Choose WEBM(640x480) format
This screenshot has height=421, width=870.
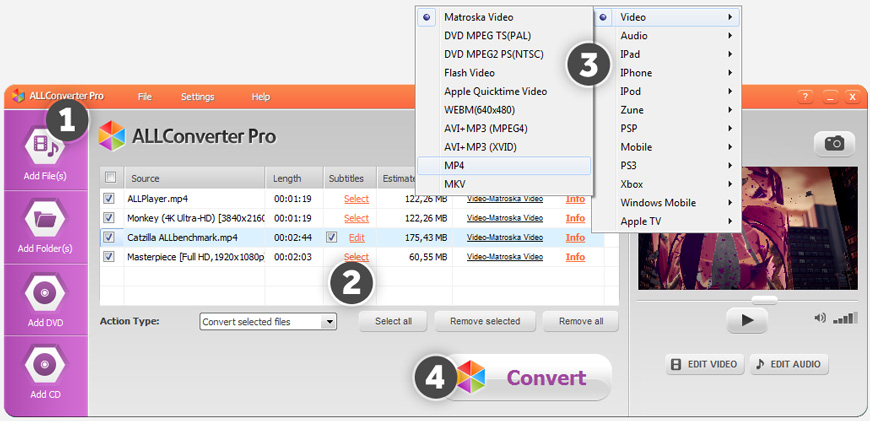click(504, 110)
